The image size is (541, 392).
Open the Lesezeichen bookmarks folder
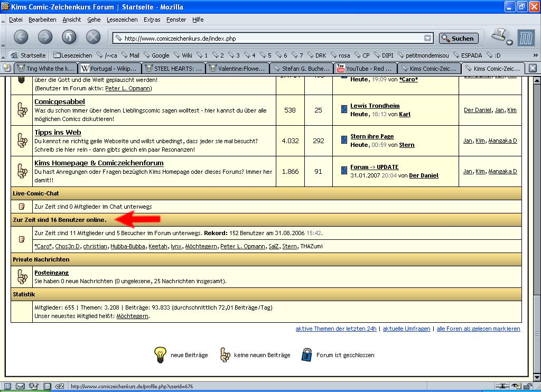pos(73,55)
